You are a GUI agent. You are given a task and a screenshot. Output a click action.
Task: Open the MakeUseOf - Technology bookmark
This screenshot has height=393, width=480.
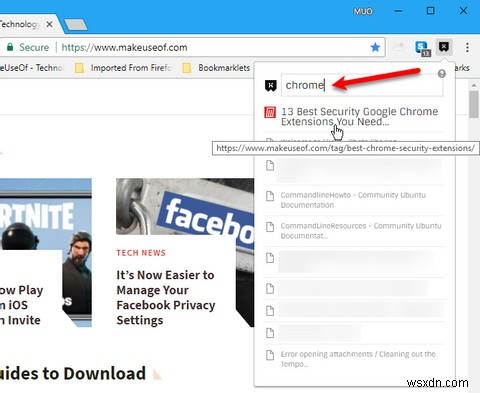coord(32,68)
